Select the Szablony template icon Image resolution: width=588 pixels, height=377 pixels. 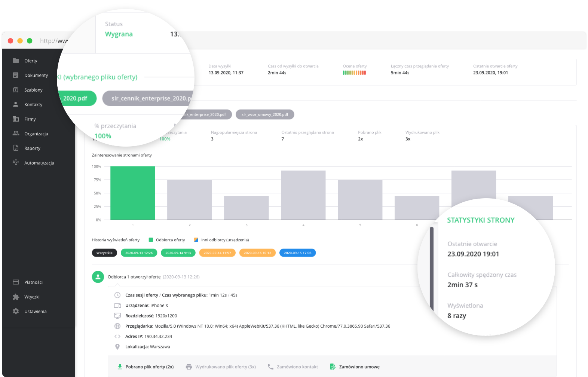pos(16,90)
